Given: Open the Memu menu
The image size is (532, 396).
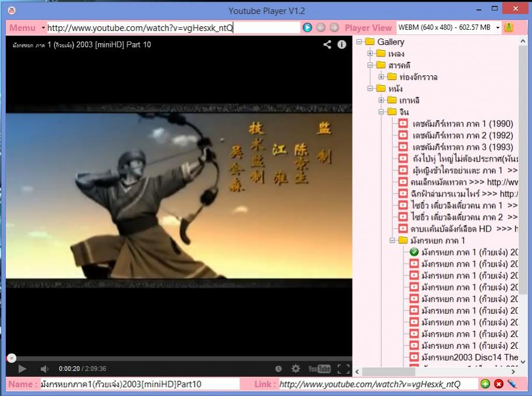Looking at the screenshot, I should click(22, 27).
